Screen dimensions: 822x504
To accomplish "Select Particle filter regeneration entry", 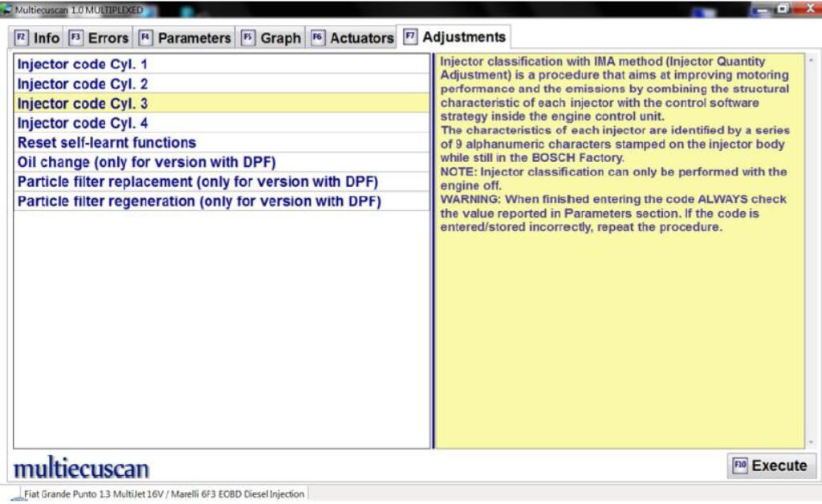I will tap(222, 201).
